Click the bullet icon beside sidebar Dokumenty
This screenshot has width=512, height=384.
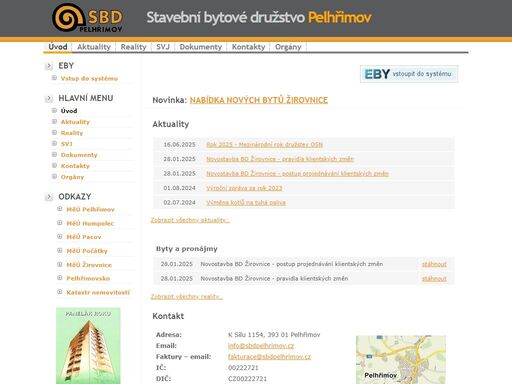coord(54,154)
